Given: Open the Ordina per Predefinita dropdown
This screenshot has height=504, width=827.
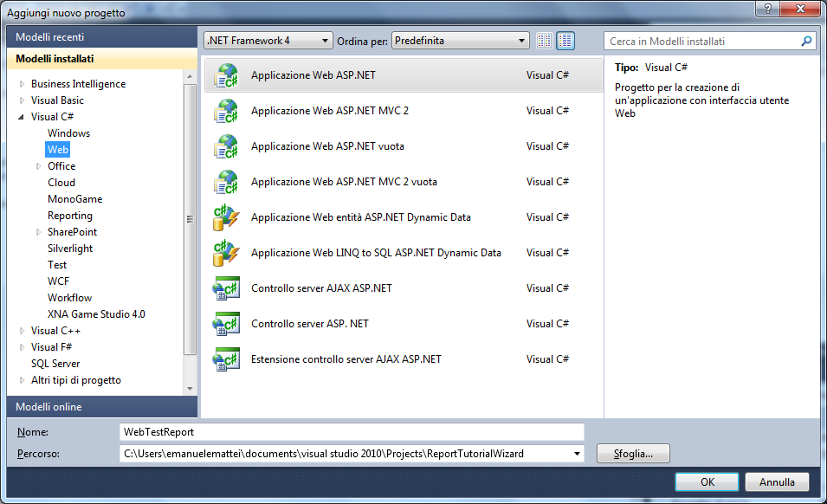Looking at the screenshot, I should (x=461, y=41).
